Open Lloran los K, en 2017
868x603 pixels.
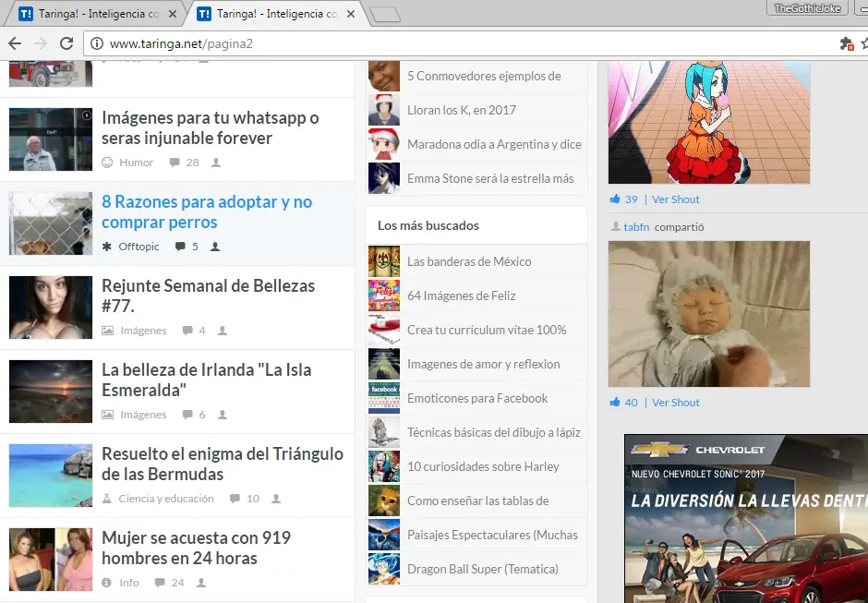point(462,110)
